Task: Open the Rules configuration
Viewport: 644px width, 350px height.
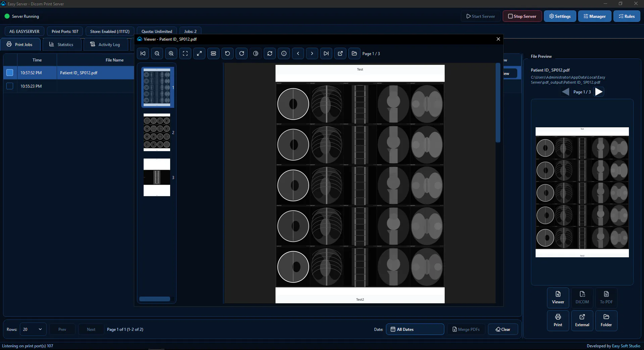Action: (627, 16)
